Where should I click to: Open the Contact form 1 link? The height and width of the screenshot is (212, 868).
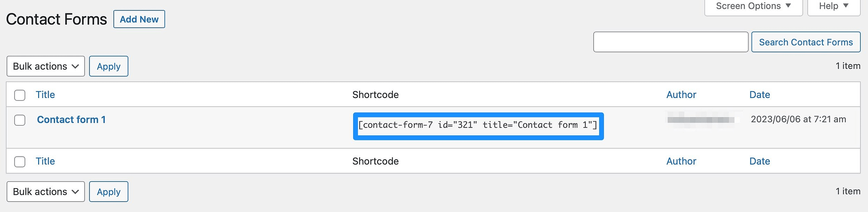[x=71, y=120]
